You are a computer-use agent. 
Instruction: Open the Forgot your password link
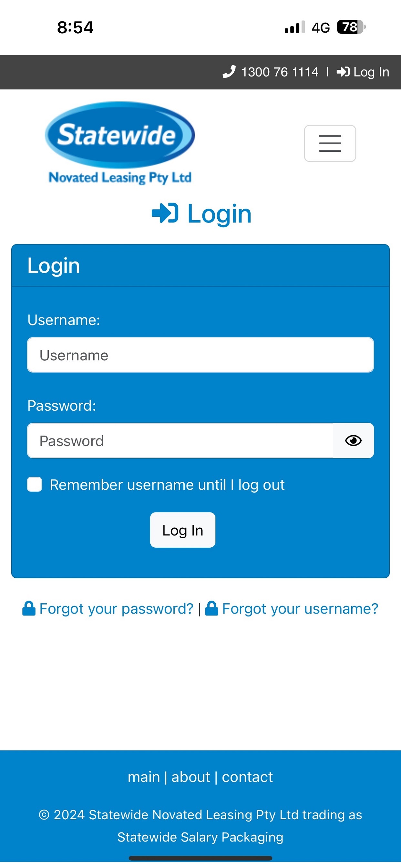[116, 609]
